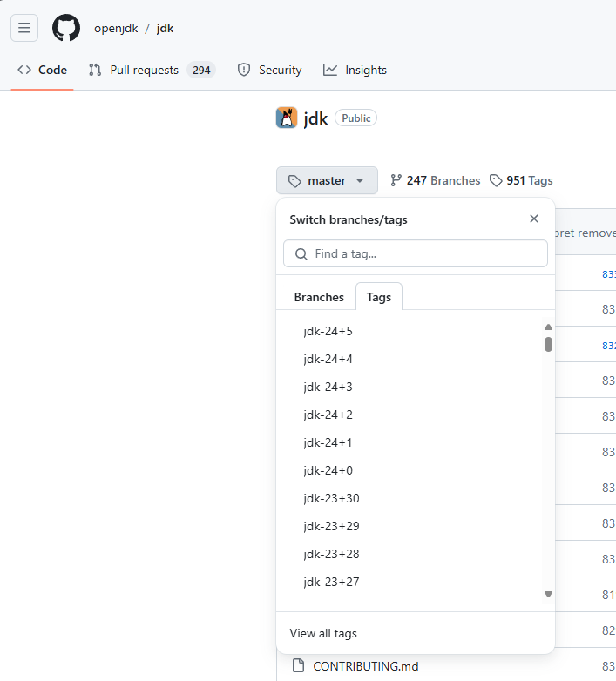Click the tag list scroll-up arrow
Viewport: 616px width, 681px height.
548,327
